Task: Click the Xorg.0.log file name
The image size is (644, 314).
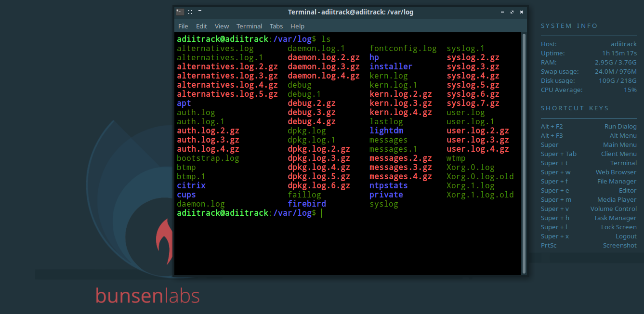Action: 470,167
